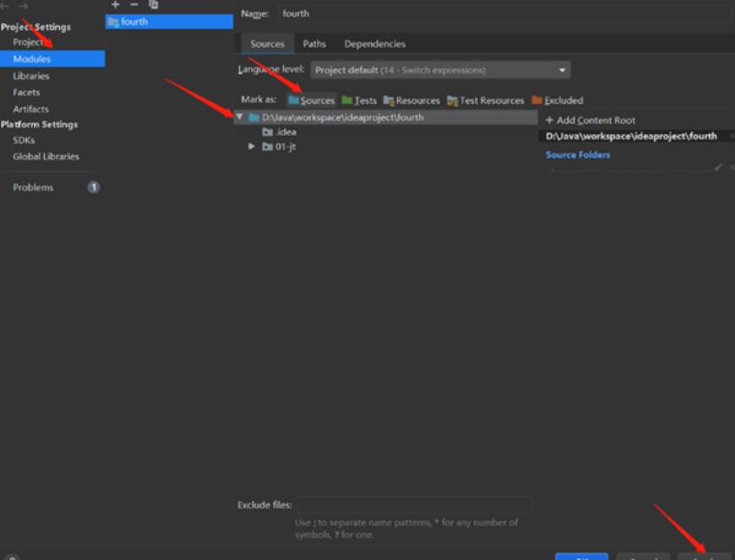This screenshot has height=560, width=735.
Task: Mark folder as Tests
Action: click(x=359, y=100)
